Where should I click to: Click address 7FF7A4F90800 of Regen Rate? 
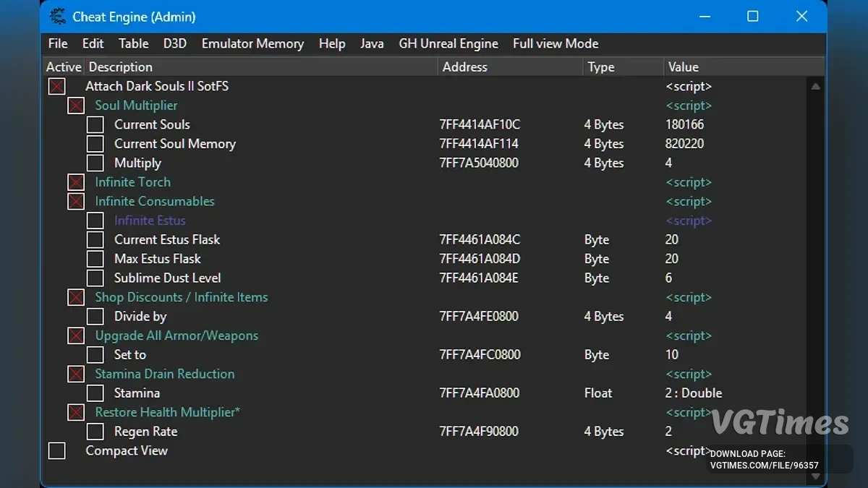[x=479, y=431]
